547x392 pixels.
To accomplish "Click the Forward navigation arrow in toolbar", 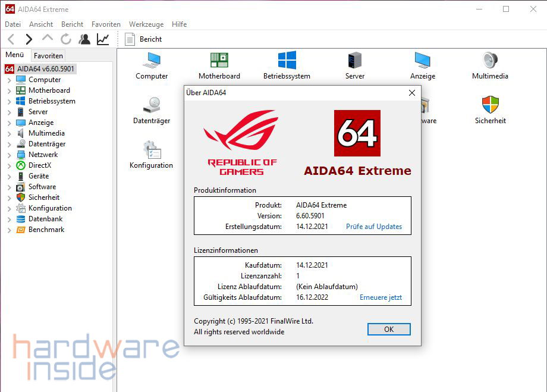I will [29, 39].
